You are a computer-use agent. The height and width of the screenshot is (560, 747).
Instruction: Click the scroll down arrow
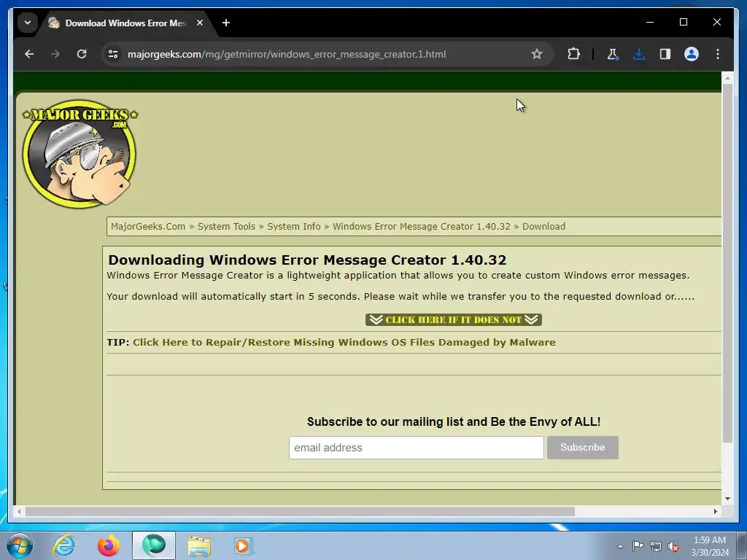click(x=727, y=499)
